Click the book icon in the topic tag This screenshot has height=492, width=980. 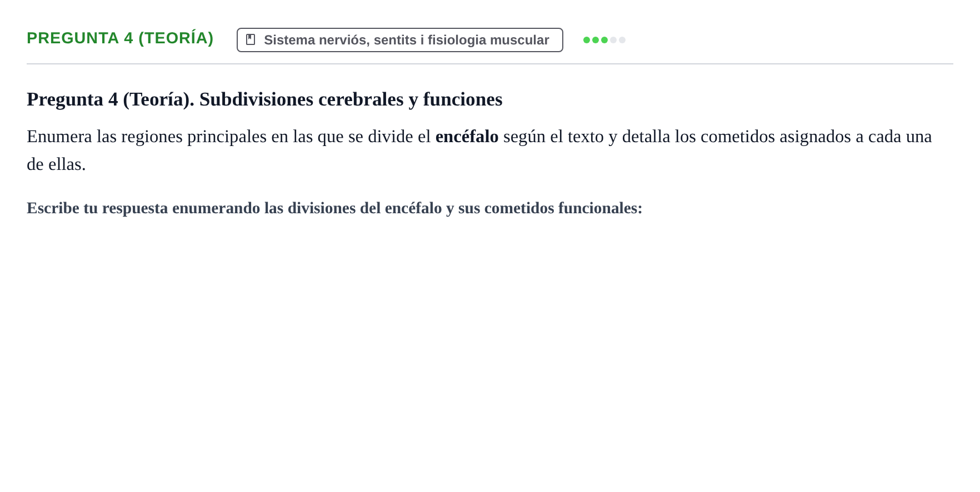pos(251,40)
